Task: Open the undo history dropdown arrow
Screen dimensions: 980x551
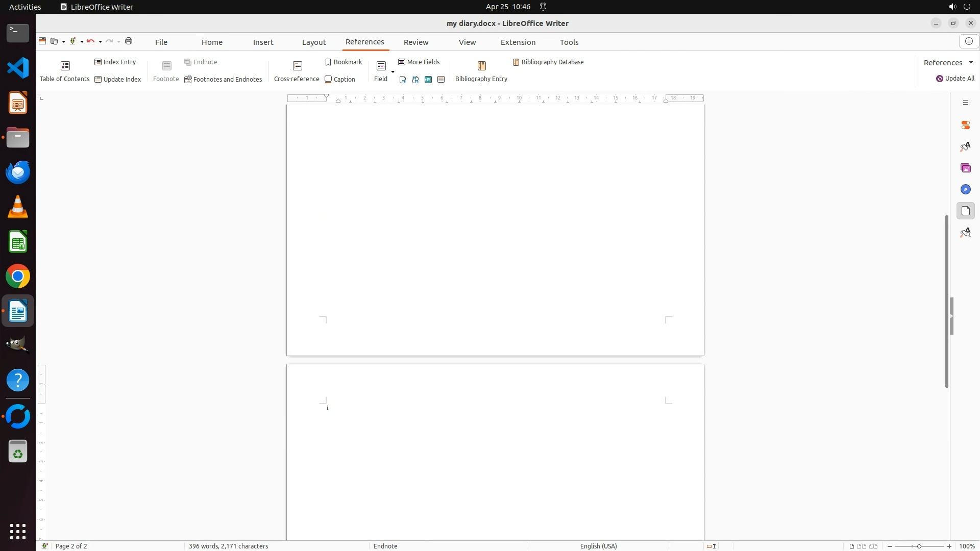Action: click(100, 42)
